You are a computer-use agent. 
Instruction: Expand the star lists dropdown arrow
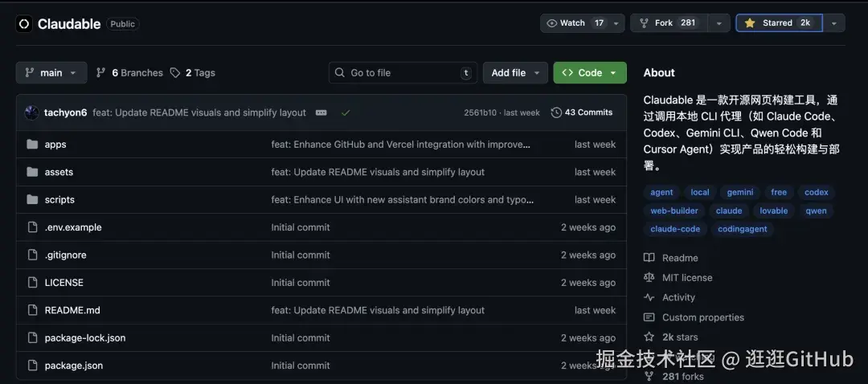pos(834,23)
